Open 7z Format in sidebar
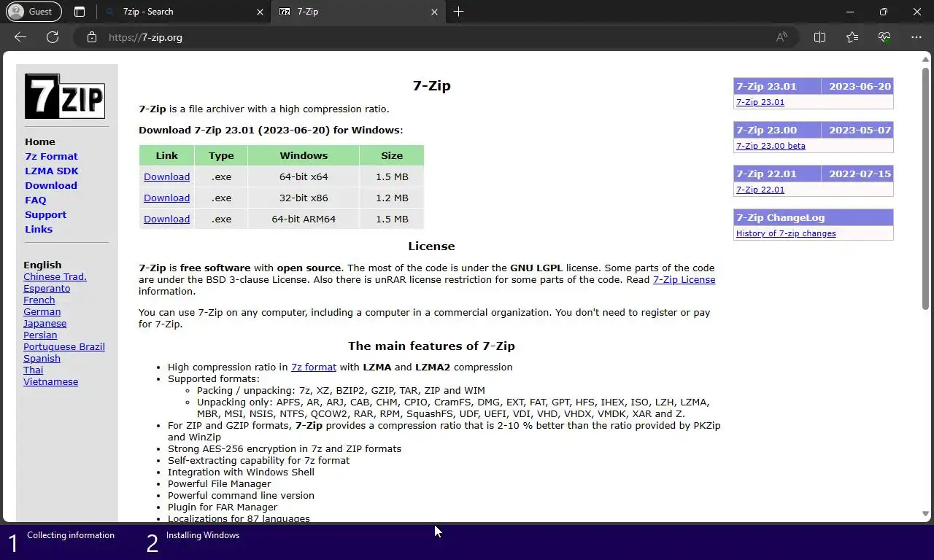The width and height of the screenshot is (934, 560). (x=51, y=157)
